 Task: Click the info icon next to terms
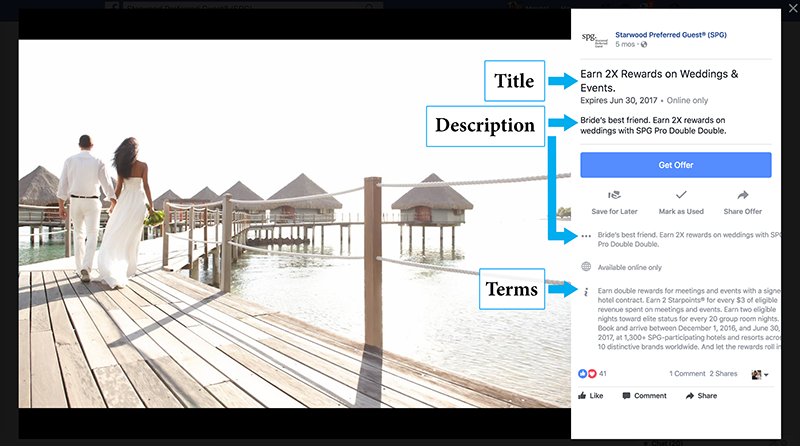(x=586, y=291)
